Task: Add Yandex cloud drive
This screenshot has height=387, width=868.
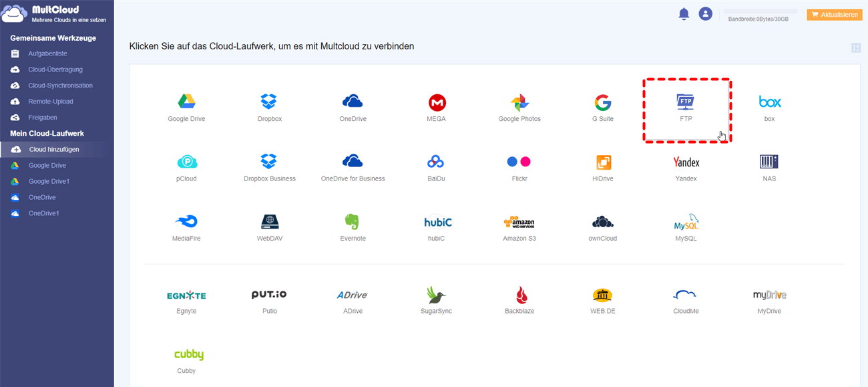Action: point(686,162)
